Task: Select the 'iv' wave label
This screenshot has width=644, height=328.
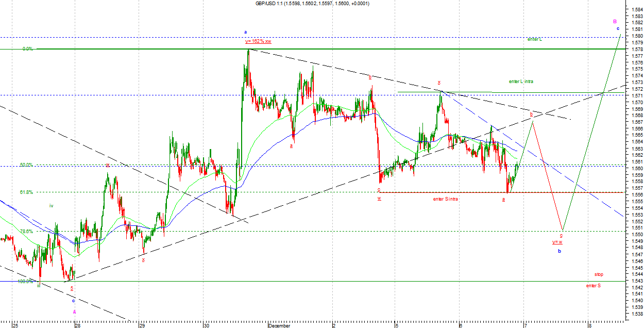Action: click(51, 206)
